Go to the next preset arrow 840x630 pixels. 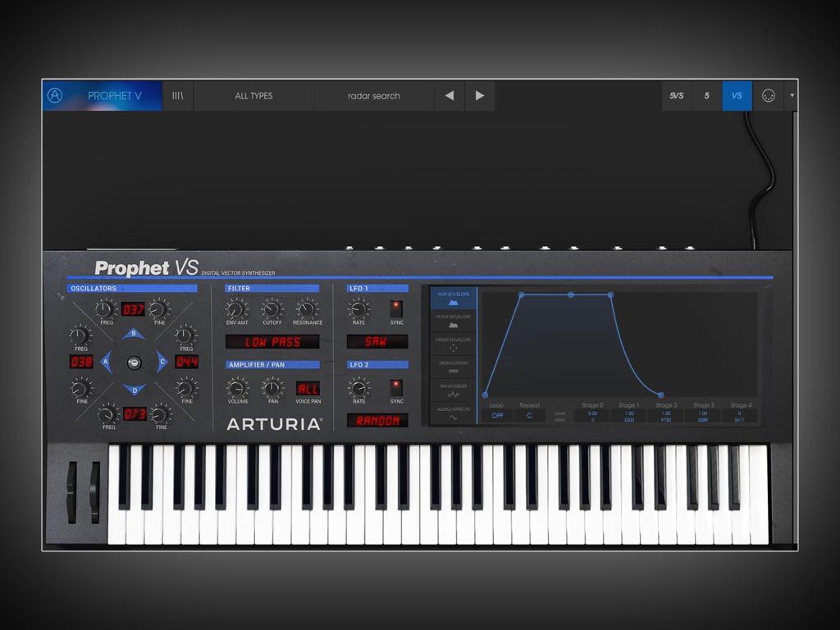tap(479, 96)
